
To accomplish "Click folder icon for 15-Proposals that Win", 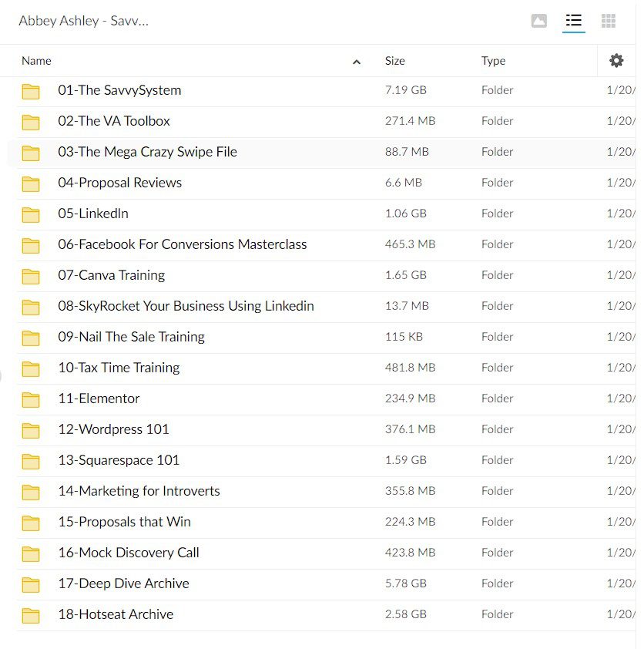I will click(31, 523).
